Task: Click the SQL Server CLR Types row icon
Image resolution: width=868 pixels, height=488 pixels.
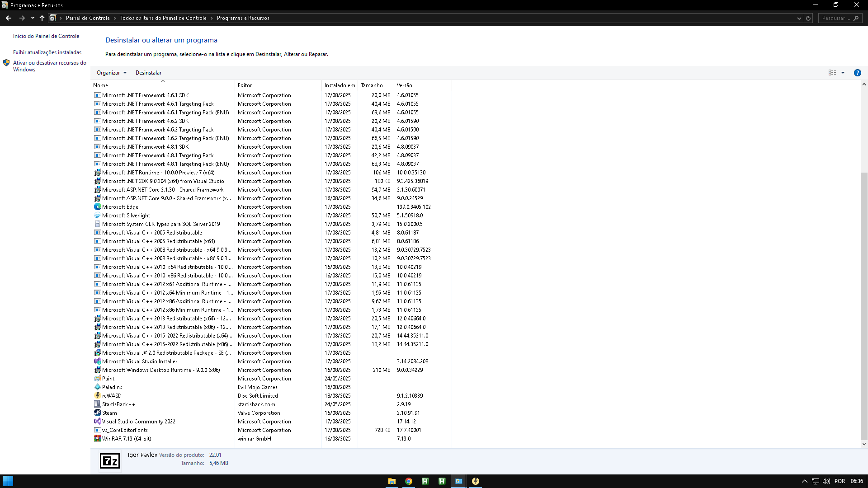Action: click(97, 224)
